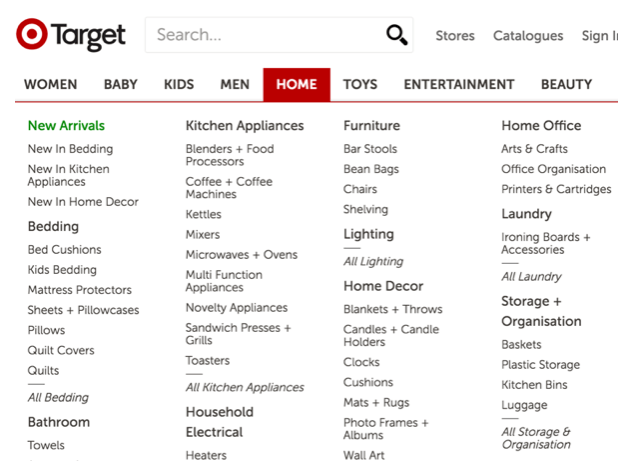This screenshot has width=638, height=461.
Task: Open the BEAUTY menu tab
Action: (x=566, y=84)
